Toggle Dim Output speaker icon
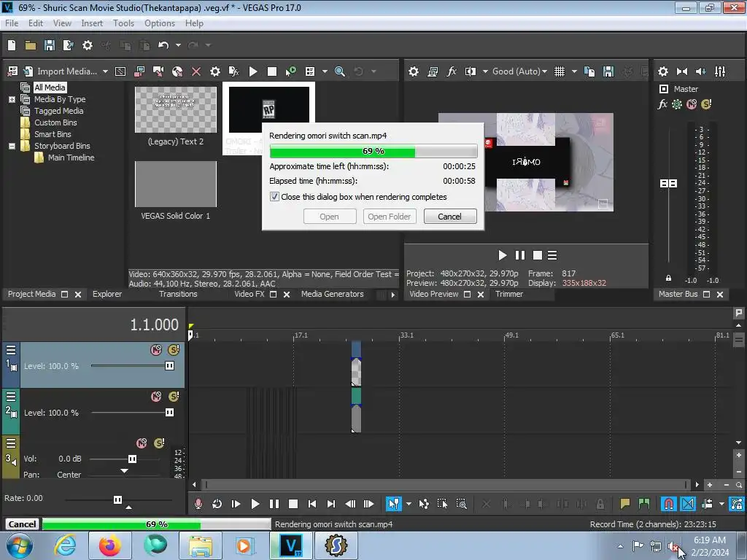The image size is (747, 560). tap(701, 71)
